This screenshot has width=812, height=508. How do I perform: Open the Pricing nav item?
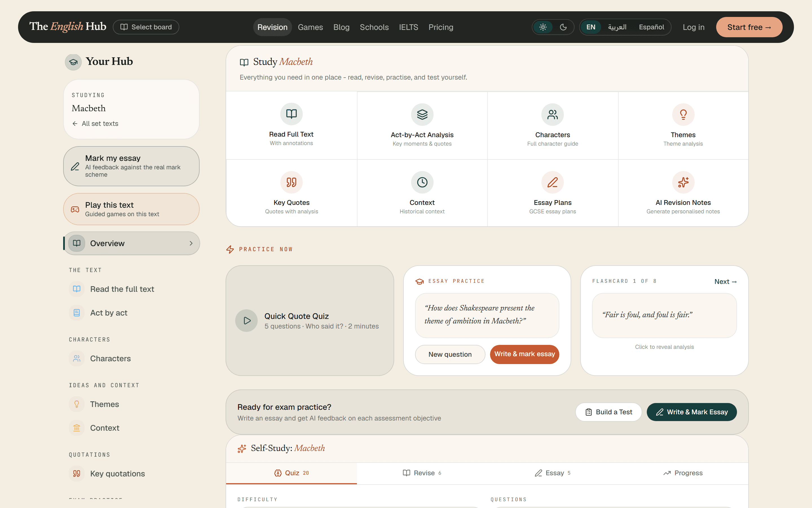441,27
